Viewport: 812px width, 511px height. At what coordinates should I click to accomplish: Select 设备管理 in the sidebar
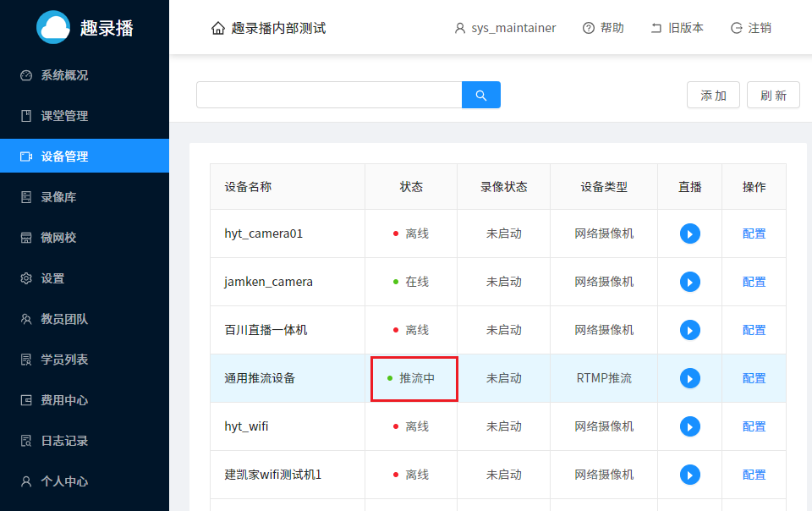click(85, 156)
